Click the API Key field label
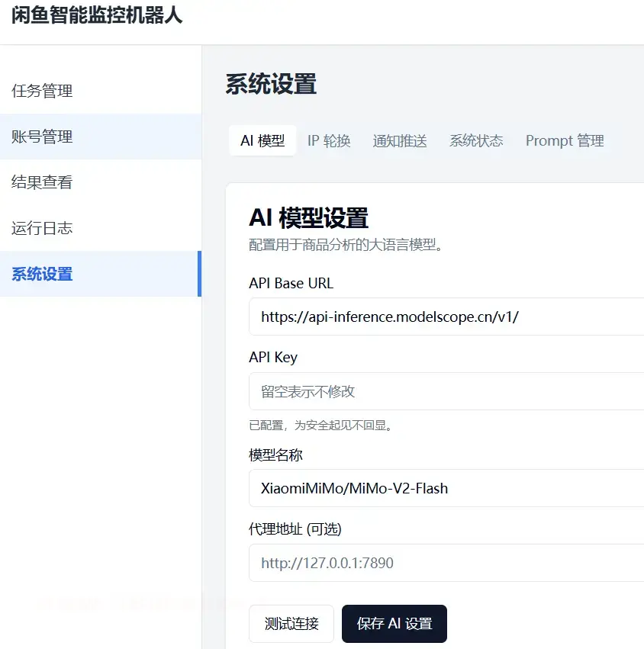This screenshot has width=644, height=649. [x=273, y=357]
